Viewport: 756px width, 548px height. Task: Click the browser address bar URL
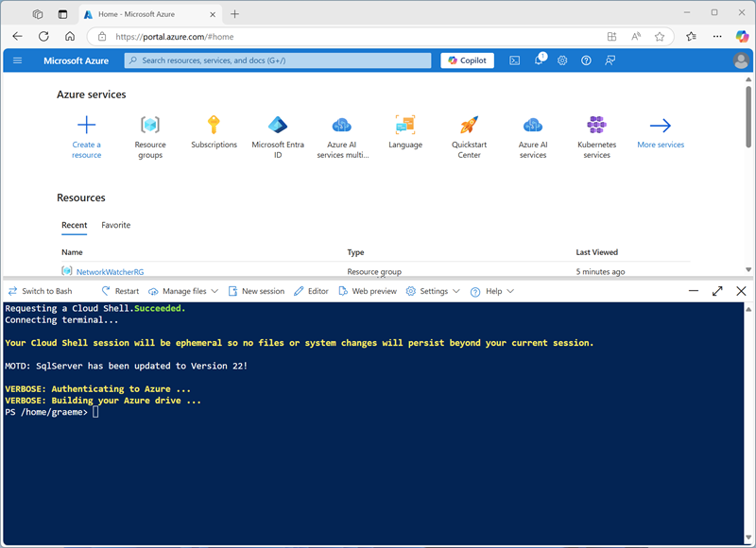click(175, 37)
